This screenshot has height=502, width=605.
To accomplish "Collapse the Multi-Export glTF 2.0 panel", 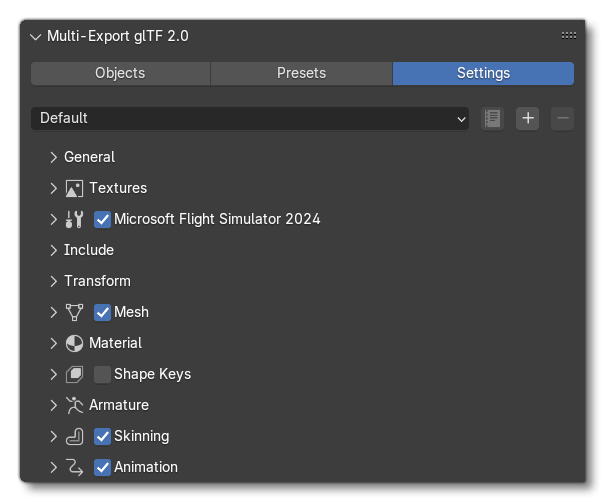I will (35, 37).
